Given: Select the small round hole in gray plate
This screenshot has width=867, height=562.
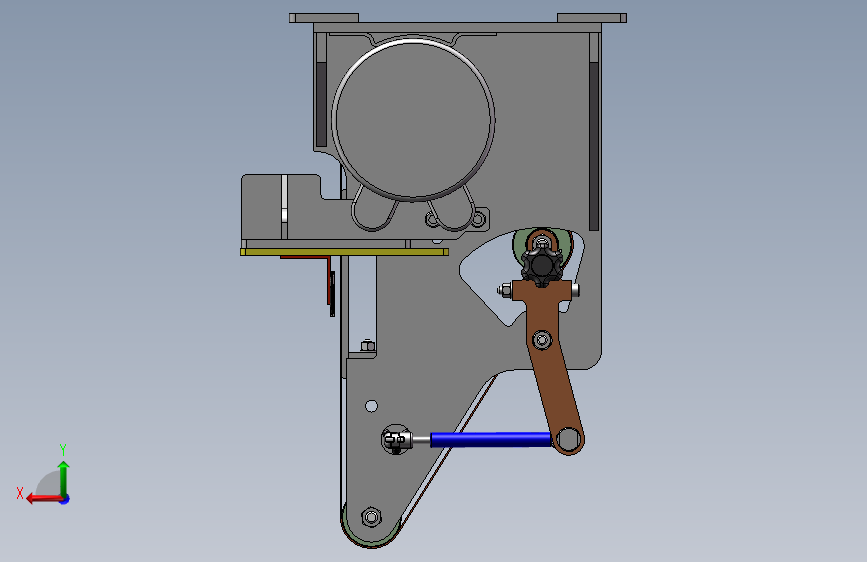Looking at the screenshot, I should pos(372,407).
